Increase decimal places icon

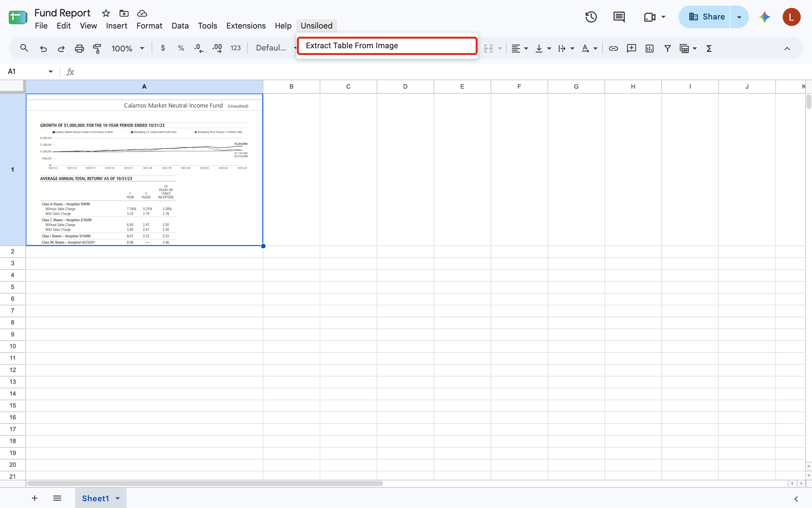(x=217, y=48)
